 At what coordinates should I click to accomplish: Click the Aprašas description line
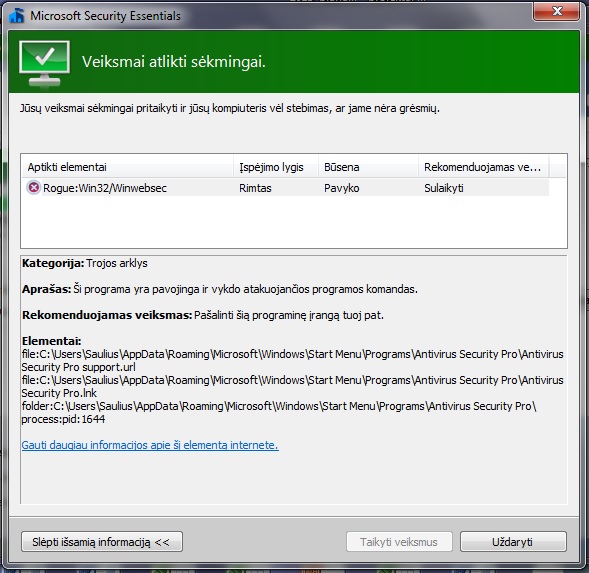click(x=220, y=289)
